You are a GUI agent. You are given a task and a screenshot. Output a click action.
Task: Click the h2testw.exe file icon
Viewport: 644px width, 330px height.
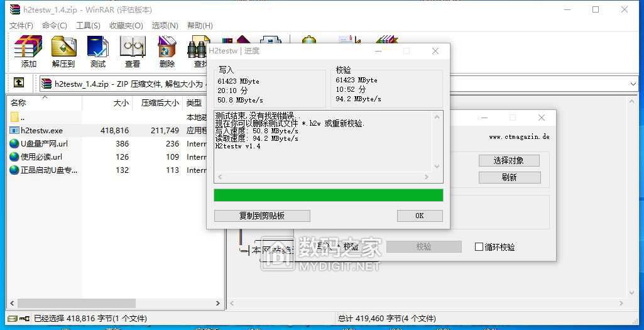14,131
